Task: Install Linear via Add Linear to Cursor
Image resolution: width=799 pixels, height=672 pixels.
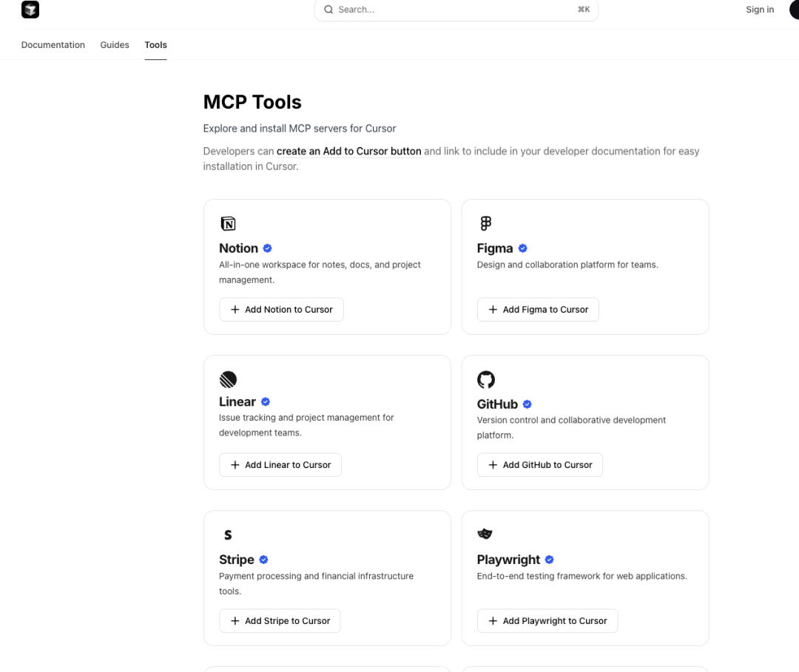Action: point(280,465)
